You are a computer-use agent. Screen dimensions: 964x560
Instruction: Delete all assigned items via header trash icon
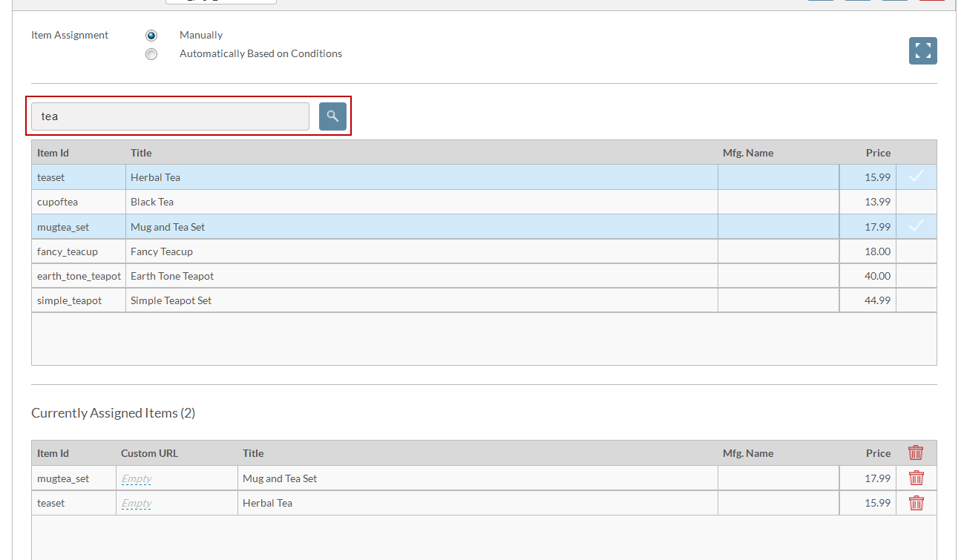click(x=916, y=452)
